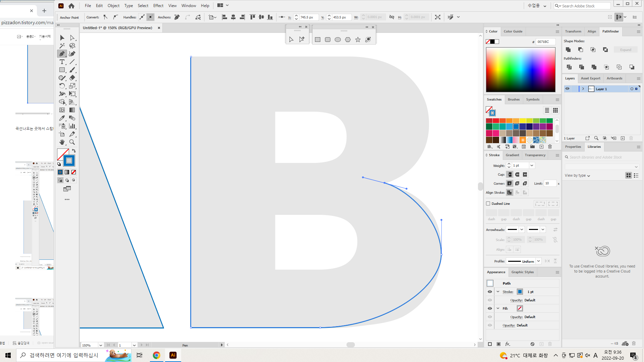Open the Profile Uniform dropdown

pos(538,261)
